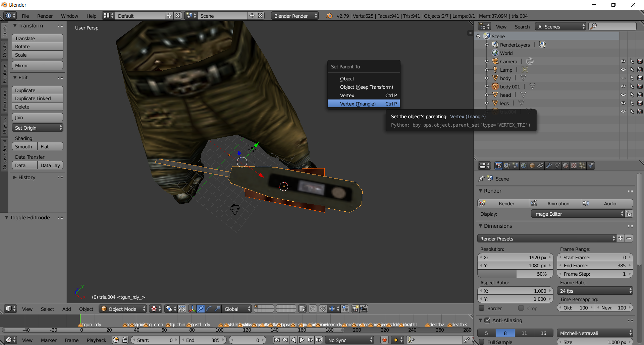644x345 pixels.
Task: Switch to the Create toolshelf tab
Action: tap(5, 50)
